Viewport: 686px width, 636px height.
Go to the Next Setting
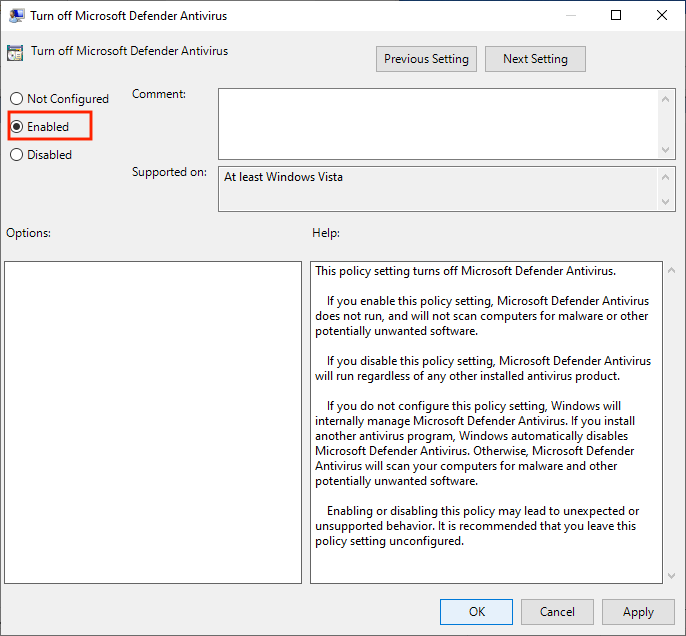(x=535, y=59)
